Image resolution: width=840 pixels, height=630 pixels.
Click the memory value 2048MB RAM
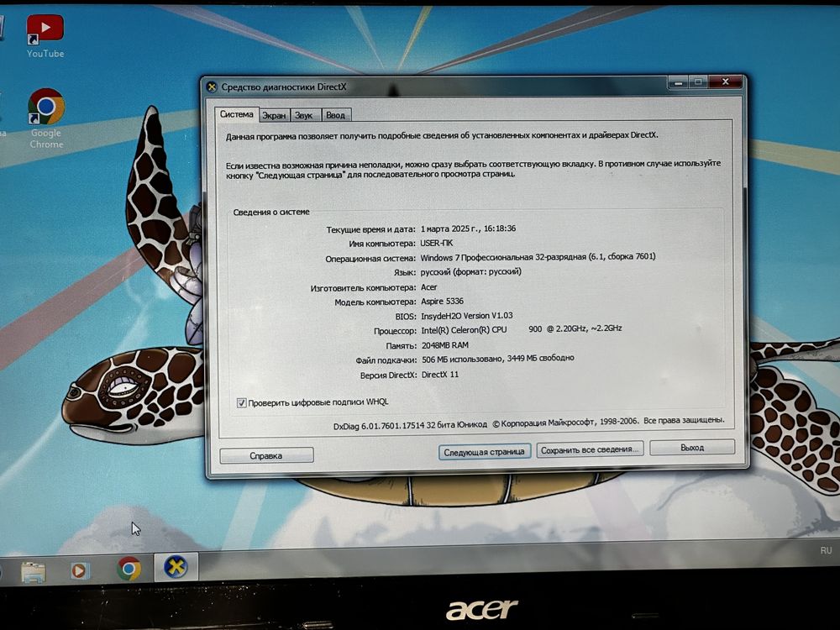(x=445, y=345)
